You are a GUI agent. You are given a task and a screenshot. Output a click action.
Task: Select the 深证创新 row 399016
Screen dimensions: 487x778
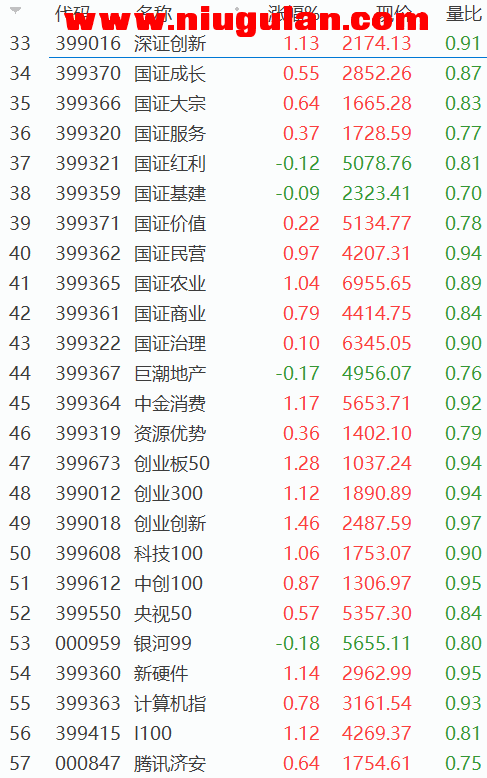tap(244, 44)
